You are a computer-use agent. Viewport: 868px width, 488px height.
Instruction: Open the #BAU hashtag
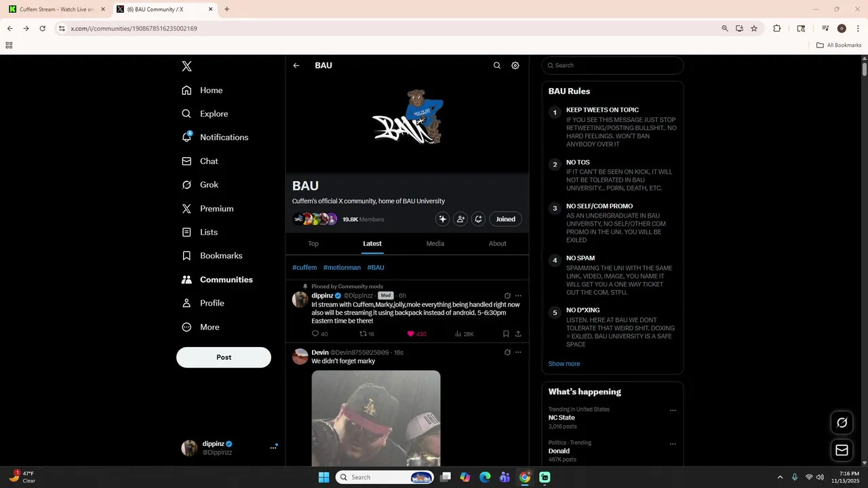click(376, 268)
